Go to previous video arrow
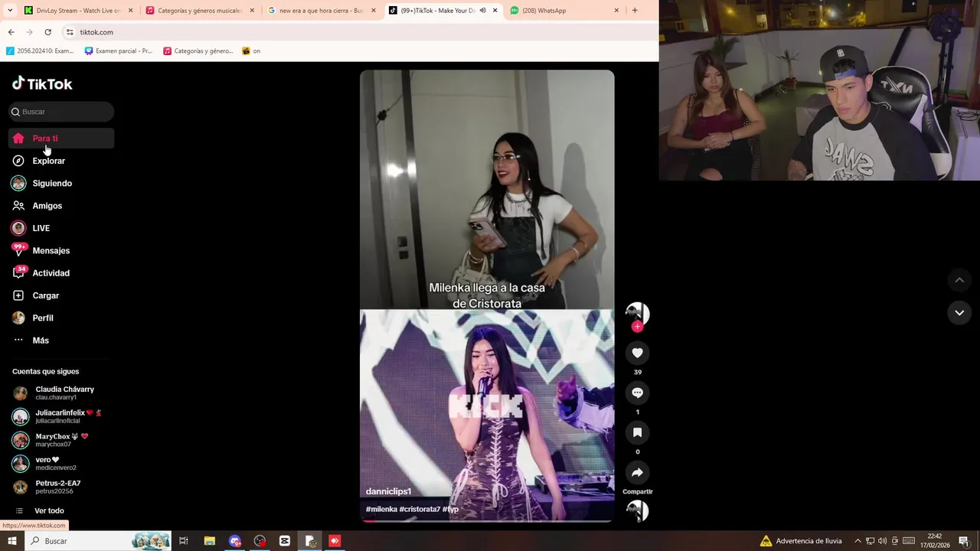The image size is (980, 551). tap(959, 280)
